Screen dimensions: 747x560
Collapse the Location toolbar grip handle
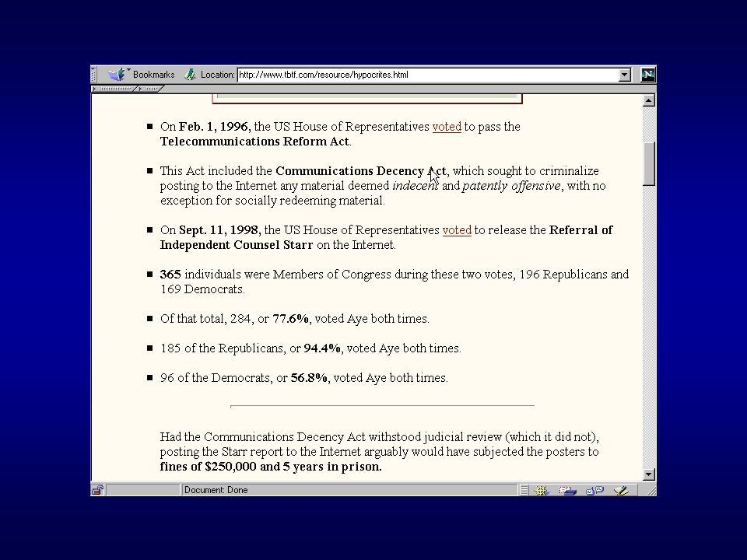click(x=94, y=75)
